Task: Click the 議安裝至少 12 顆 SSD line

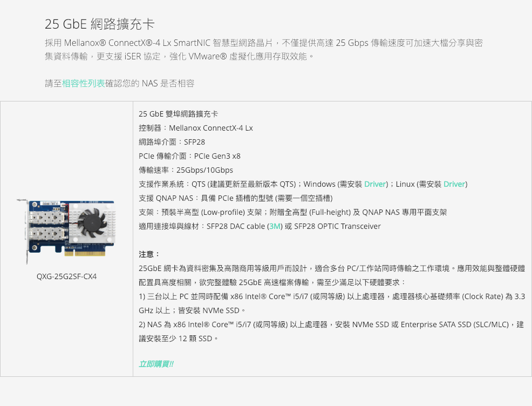Action: (x=179, y=339)
